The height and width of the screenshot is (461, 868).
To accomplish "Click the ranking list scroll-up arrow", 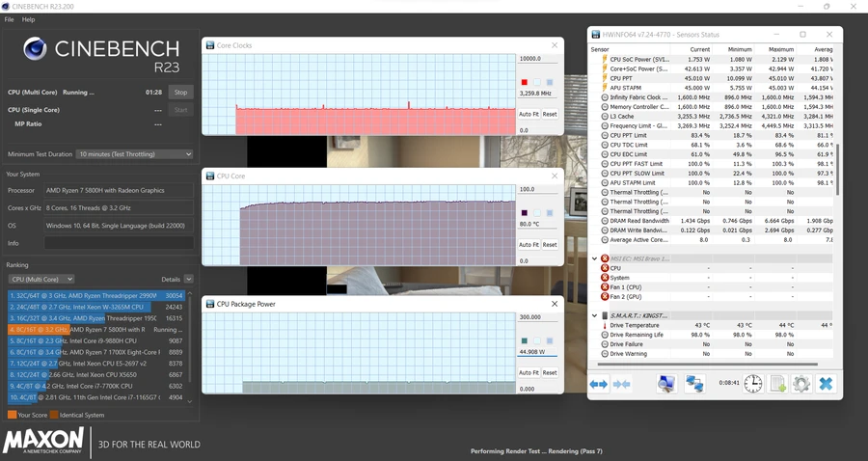I will (x=190, y=293).
